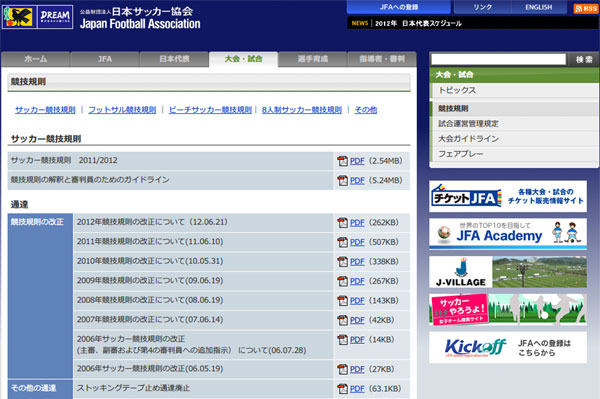The width and height of the screenshot is (600, 399).
Task: Open PDF link sized 338KB
Action: [357, 261]
